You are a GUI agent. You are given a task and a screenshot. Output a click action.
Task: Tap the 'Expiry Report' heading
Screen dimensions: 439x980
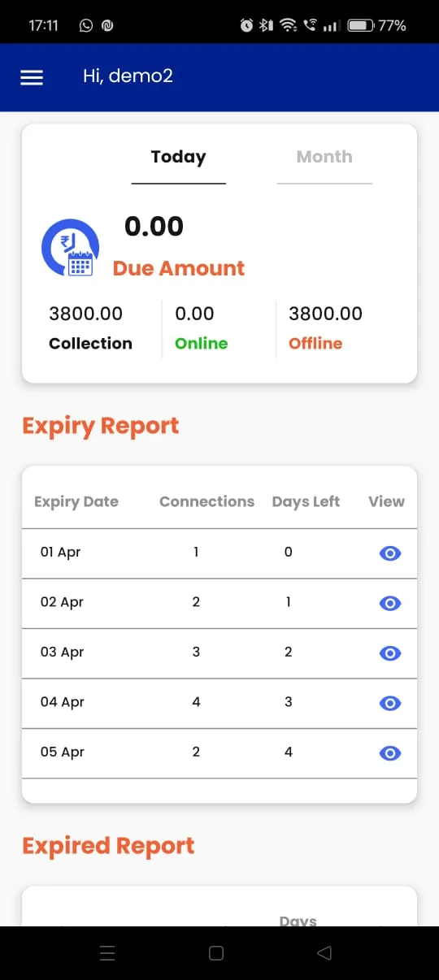(101, 427)
